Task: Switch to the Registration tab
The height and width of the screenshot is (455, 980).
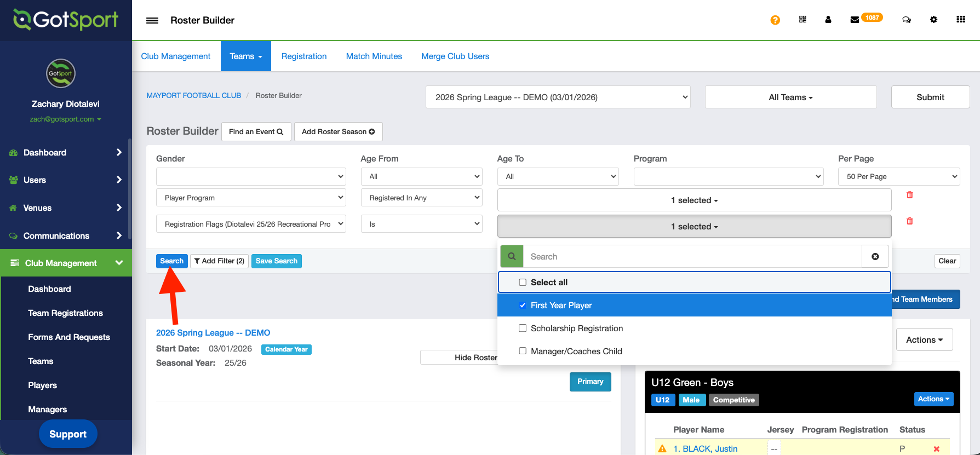Action: [x=303, y=56]
